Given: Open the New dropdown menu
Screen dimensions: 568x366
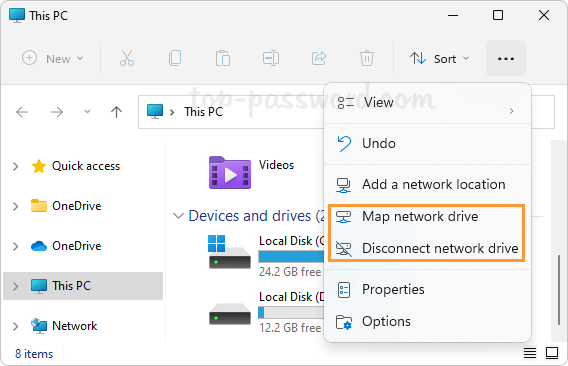Looking at the screenshot, I should click(53, 58).
